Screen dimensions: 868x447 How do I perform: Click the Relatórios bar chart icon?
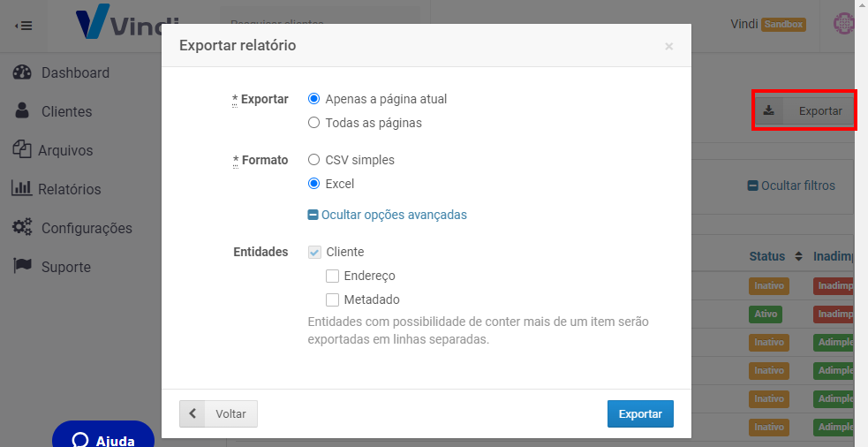coord(22,189)
